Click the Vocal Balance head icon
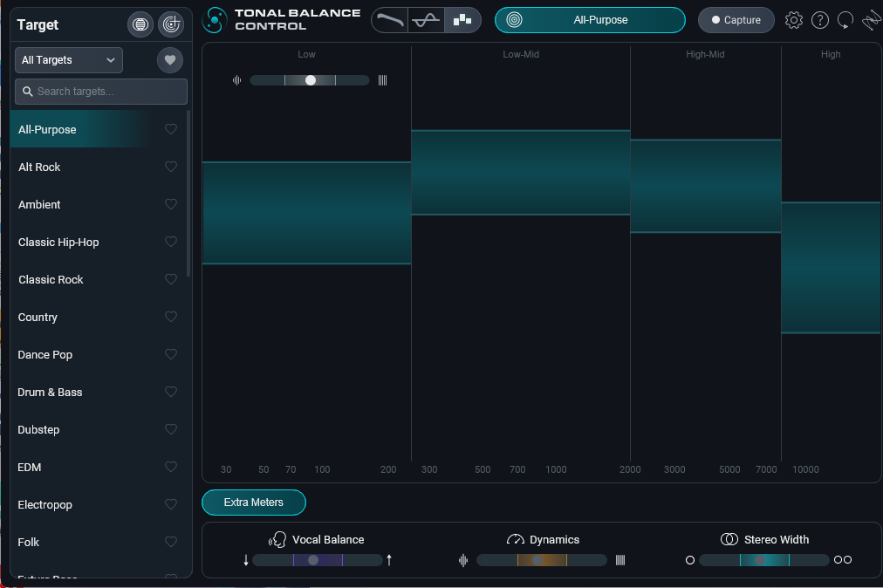Viewport: 883px width, 588px height. pos(277,539)
